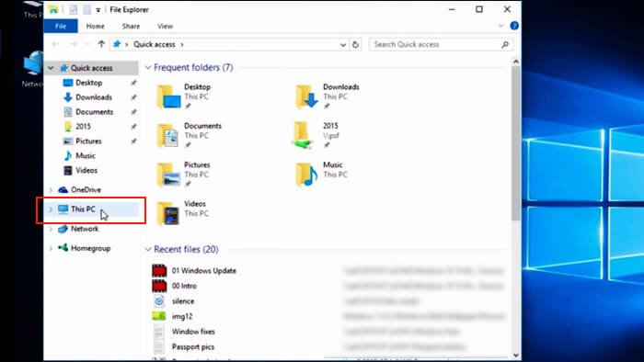Select Network in the navigation pane
Screen dimensions: 644x362
tap(85, 229)
